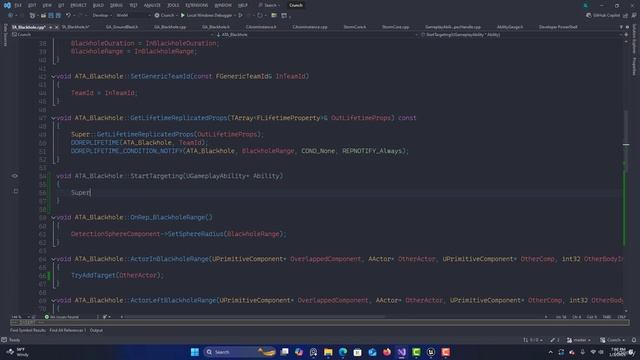Click the taskbar Search box

(x=239, y=352)
